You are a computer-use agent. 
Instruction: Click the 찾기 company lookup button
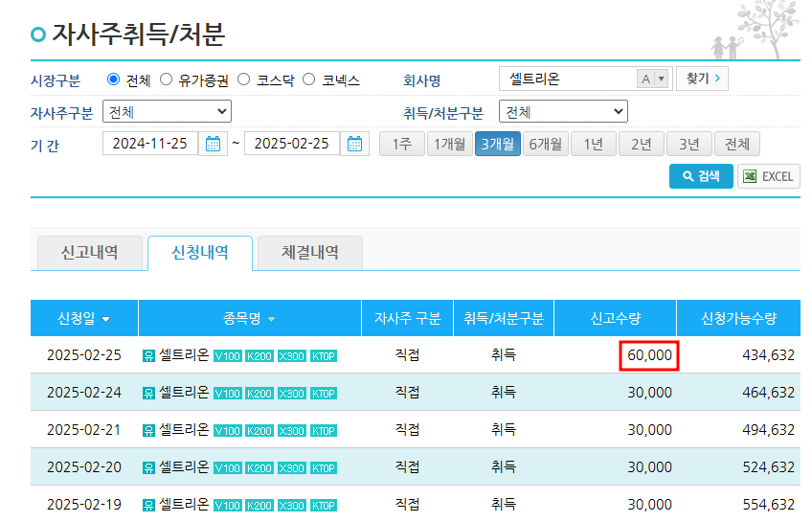point(702,79)
